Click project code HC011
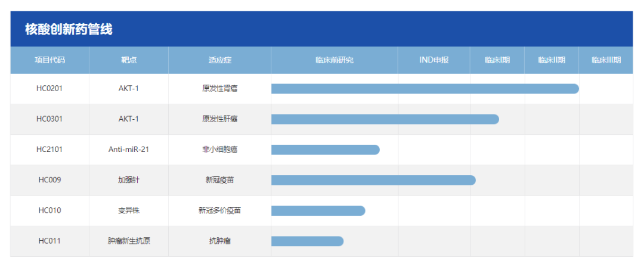644x264 pixels. 49,241
